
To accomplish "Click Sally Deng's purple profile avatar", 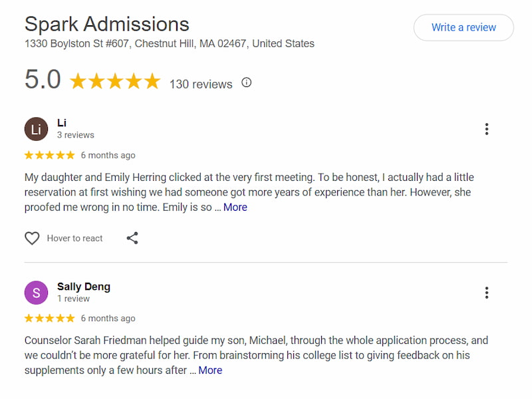I will point(37,293).
